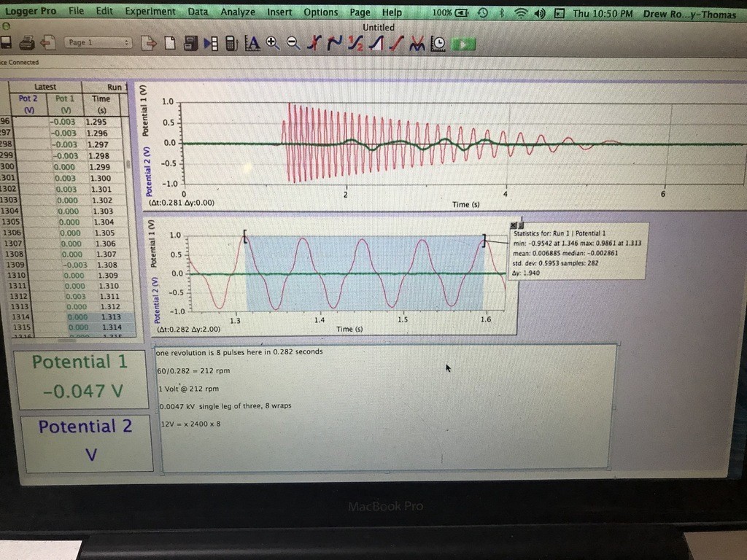Open the Page 1 dropdown selector
Viewport: 747px width, 560px height.
point(98,42)
